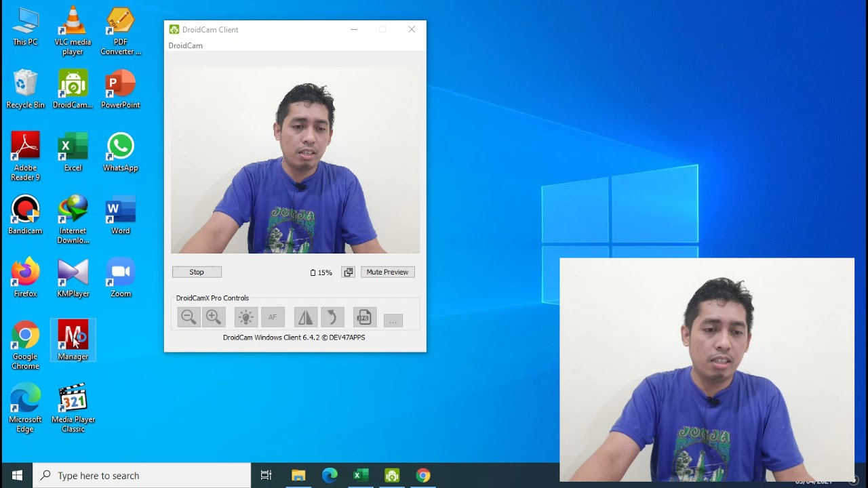Open Microsoft Edge desktop shortcut
The image size is (868, 488).
(25, 409)
